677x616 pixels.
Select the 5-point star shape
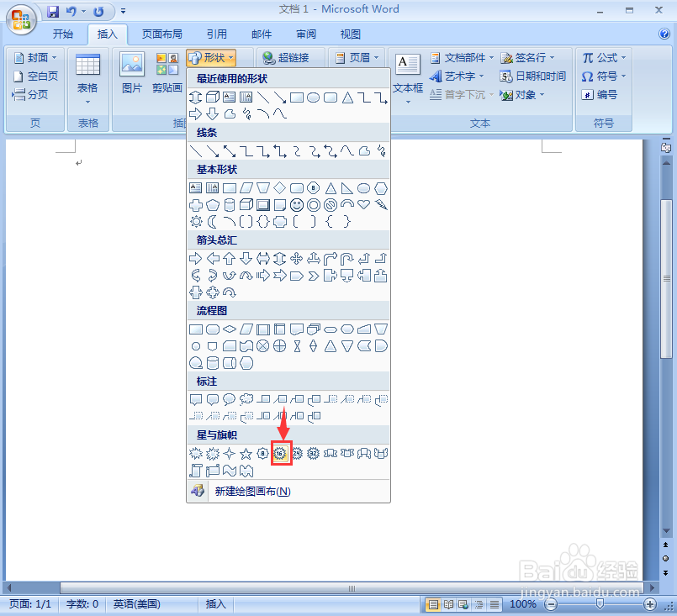tap(246, 453)
